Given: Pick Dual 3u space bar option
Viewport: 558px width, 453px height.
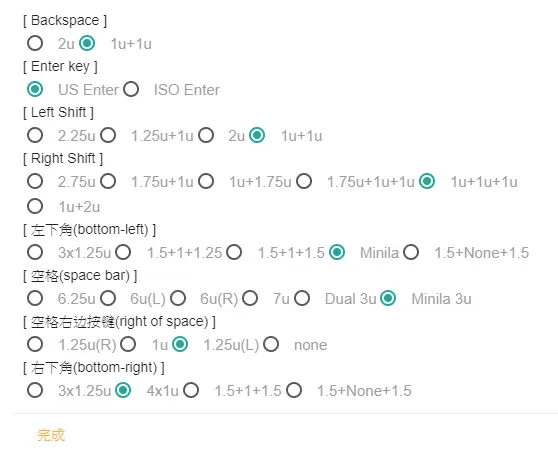Looking at the screenshot, I should 302,298.
